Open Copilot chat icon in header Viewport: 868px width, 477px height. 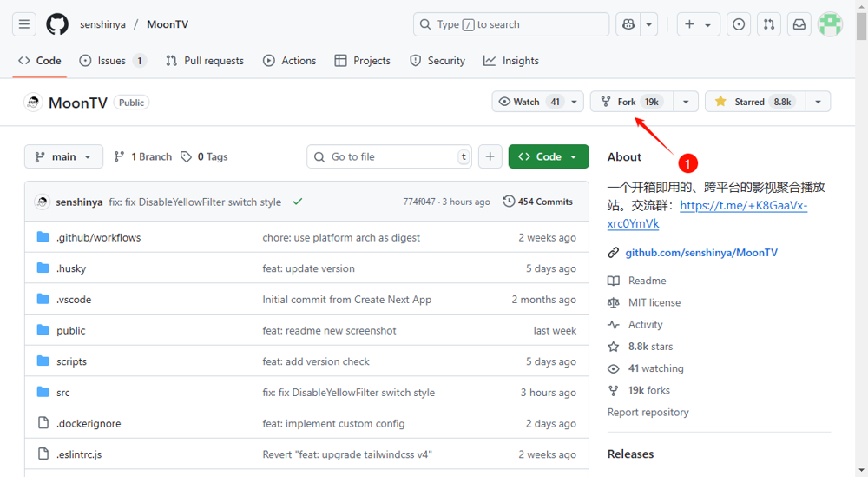click(628, 24)
